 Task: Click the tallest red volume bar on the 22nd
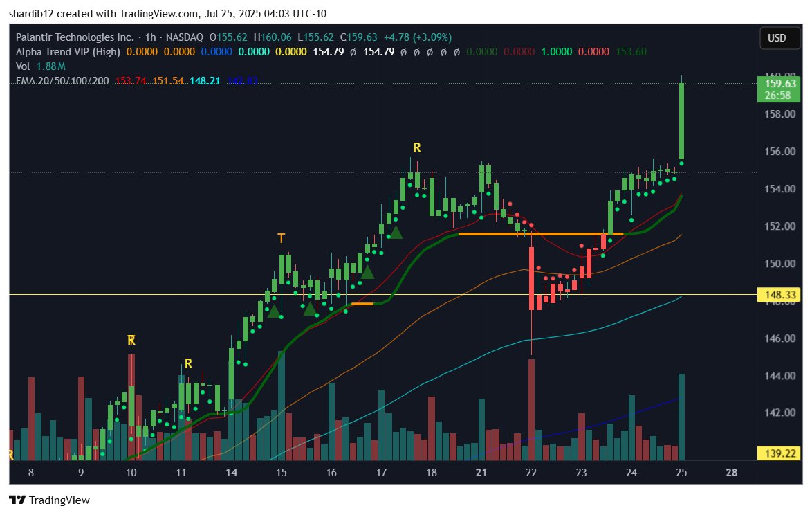[531, 409]
